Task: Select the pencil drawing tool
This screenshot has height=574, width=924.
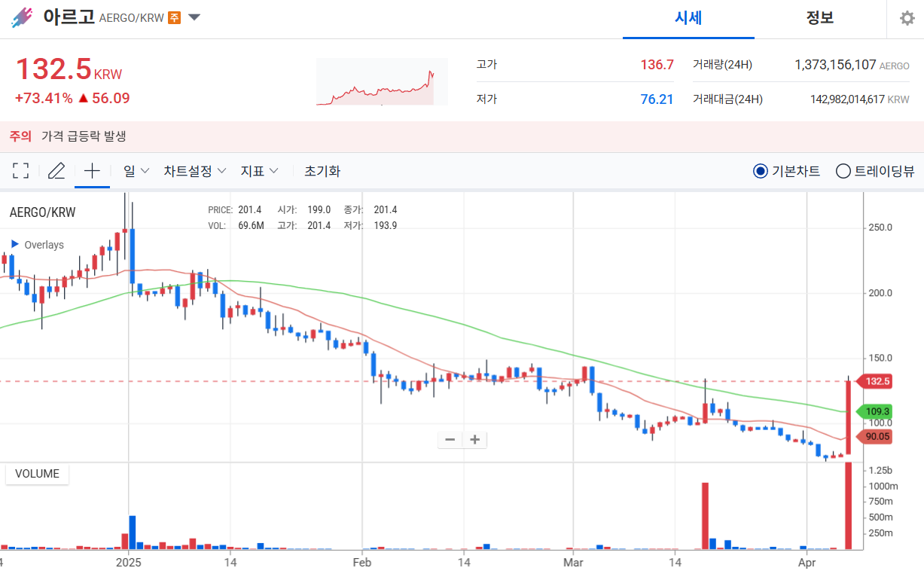Action: click(56, 171)
